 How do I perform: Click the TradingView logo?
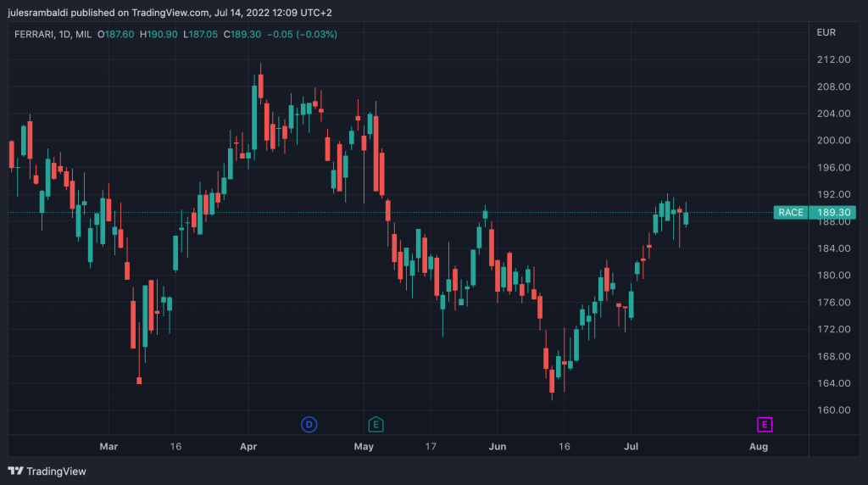[x=15, y=471]
